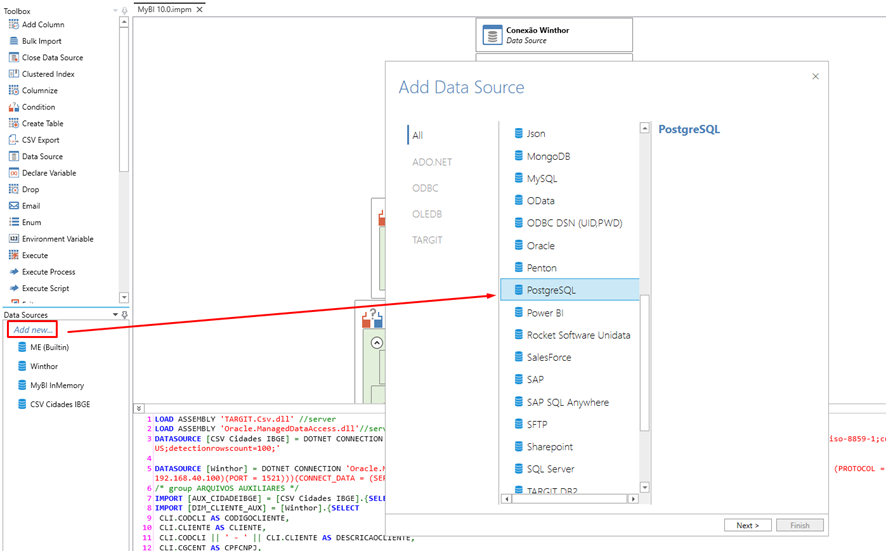Image resolution: width=886 pixels, height=551 pixels.
Task: Click the Close Data Source tool icon
Action: (14, 57)
